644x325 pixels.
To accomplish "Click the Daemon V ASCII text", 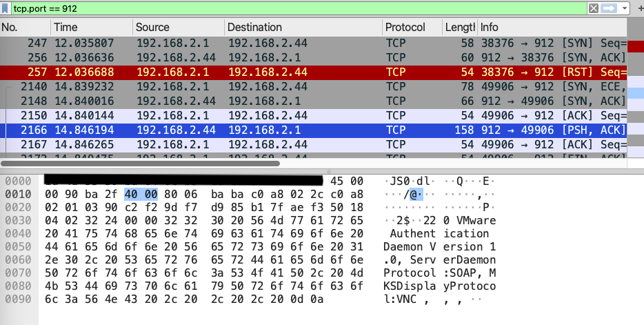I will point(410,247).
